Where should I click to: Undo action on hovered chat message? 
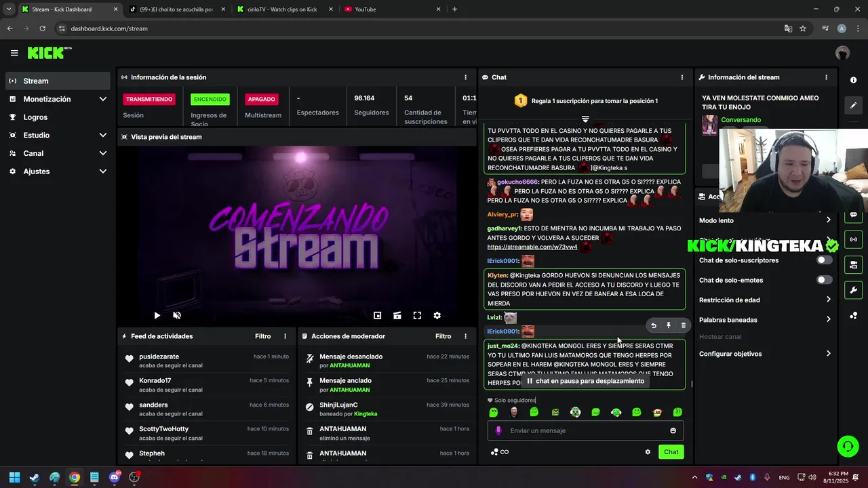click(x=654, y=325)
